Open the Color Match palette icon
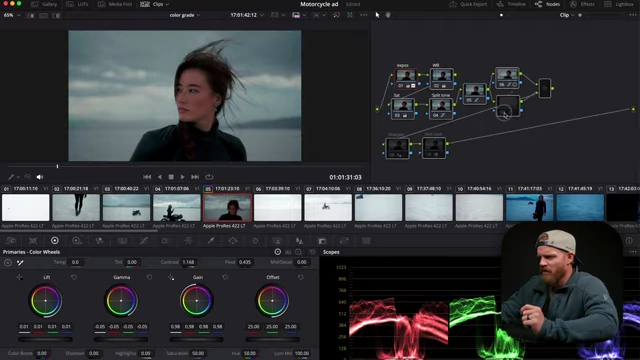Image resolution: width=640 pixels, height=360 pixels. click(x=33, y=241)
